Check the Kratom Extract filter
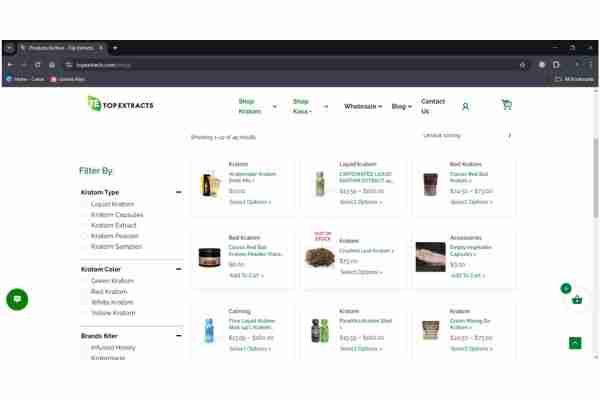600x400 pixels. pos(84,225)
